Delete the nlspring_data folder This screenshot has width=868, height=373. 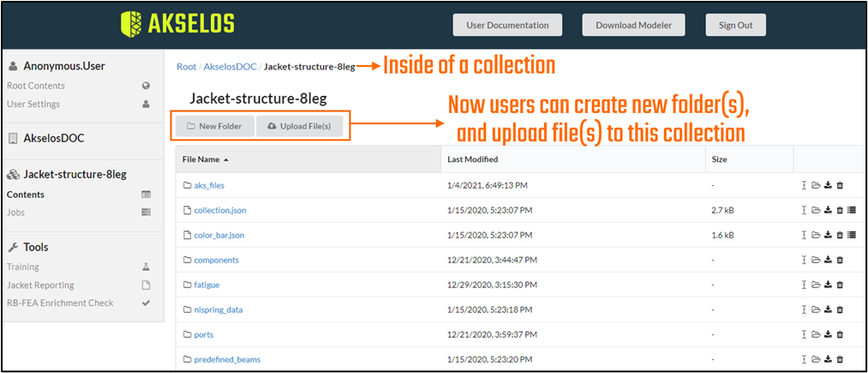coord(840,310)
